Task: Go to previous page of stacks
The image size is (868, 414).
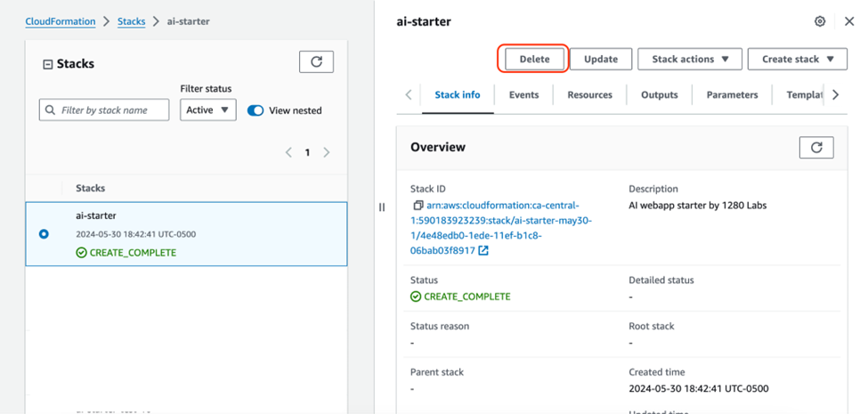Action: click(x=288, y=152)
